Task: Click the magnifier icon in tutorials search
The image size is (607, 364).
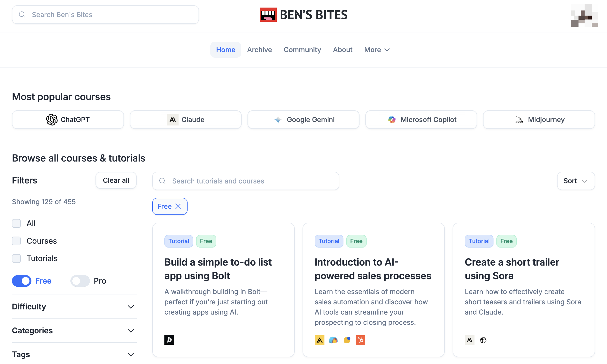Action: coord(162,181)
